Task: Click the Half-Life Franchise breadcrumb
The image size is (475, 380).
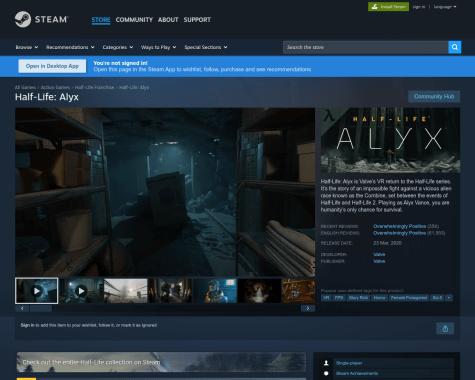Action: (94, 87)
